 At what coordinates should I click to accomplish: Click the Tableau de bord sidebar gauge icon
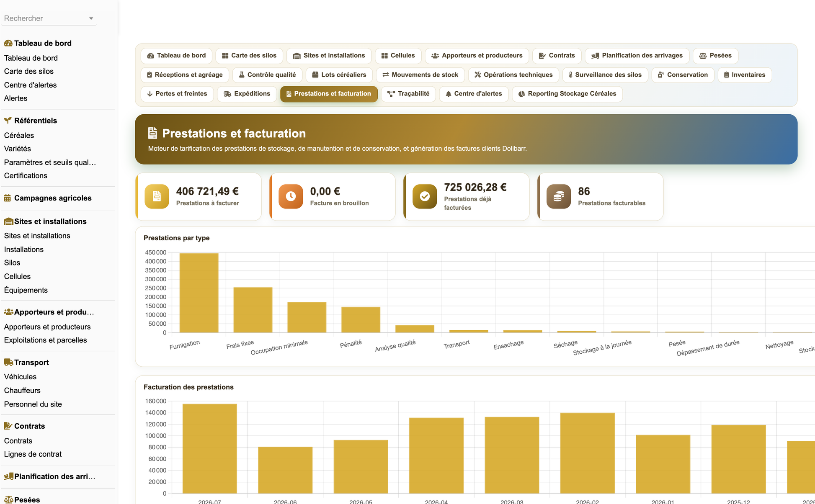tap(8, 43)
